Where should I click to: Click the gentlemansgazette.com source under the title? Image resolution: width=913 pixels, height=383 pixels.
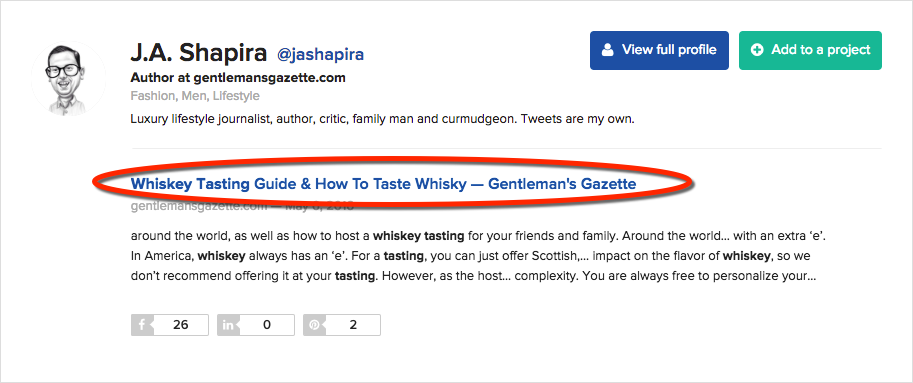point(199,206)
